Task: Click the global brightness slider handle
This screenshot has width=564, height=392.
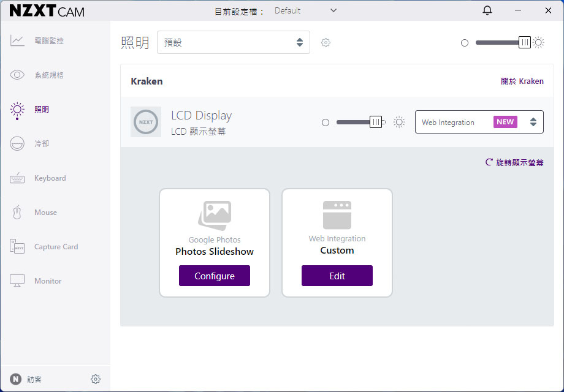Action: [x=524, y=42]
